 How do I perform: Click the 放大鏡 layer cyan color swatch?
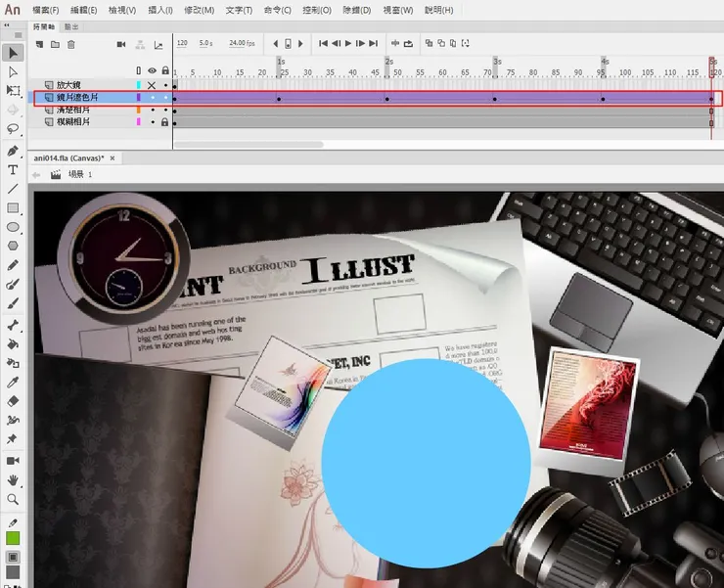pyautogui.click(x=139, y=85)
